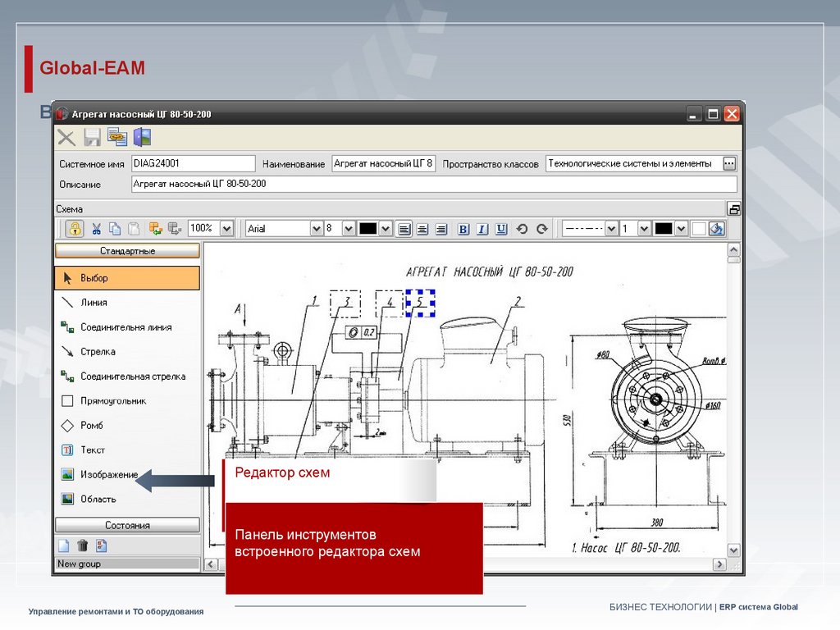Click the Пространство классов text field
The width and height of the screenshot is (840, 630).
633,163
